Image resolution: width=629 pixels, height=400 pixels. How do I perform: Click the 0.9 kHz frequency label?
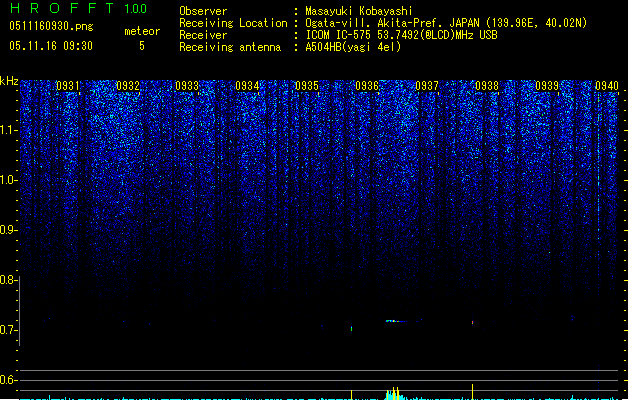click(x=9, y=230)
